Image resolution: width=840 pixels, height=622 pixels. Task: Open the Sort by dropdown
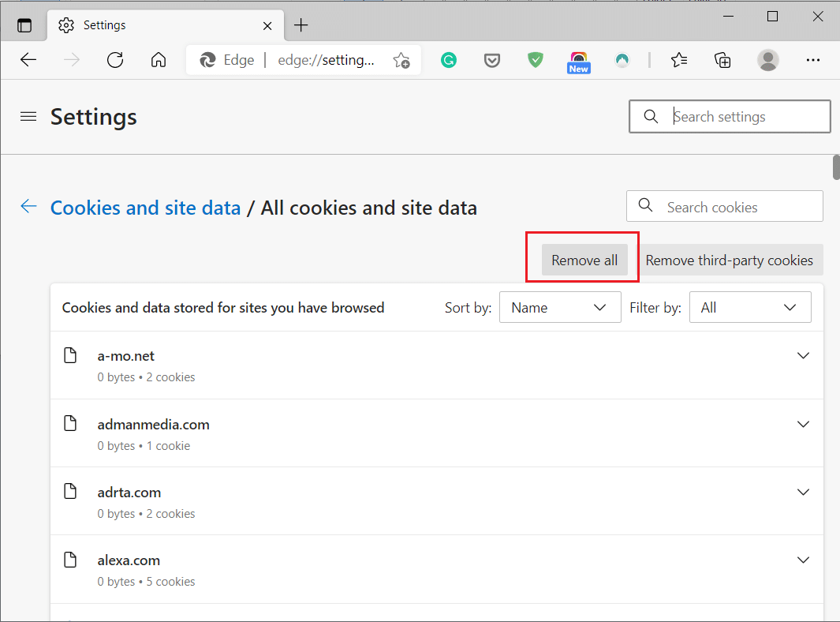coord(560,307)
